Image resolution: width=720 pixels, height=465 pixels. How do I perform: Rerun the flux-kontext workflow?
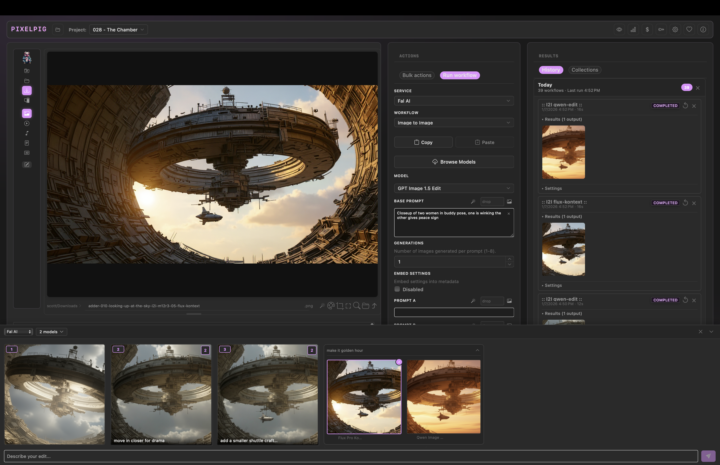click(x=685, y=203)
